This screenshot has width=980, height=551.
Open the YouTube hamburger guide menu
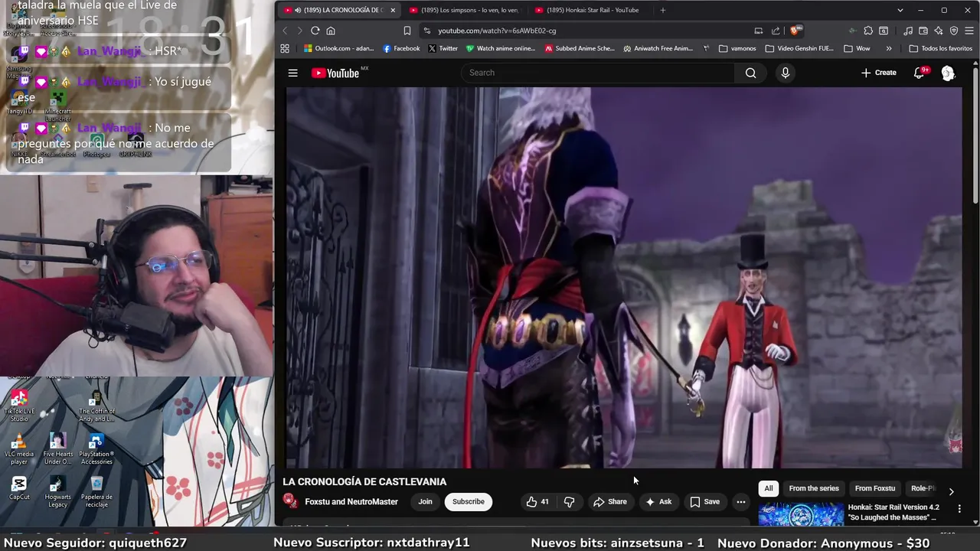(x=292, y=73)
